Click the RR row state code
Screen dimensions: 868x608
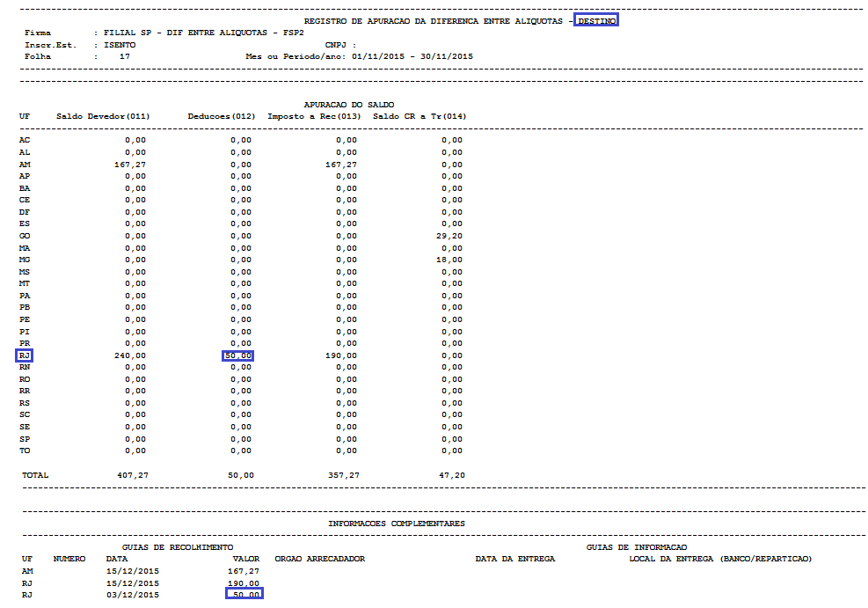25,391
